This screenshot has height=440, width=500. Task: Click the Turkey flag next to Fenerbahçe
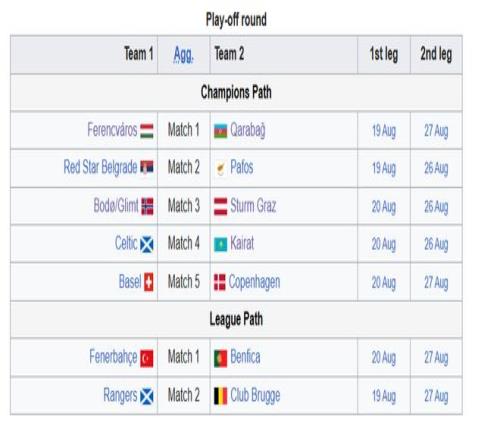(147, 358)
